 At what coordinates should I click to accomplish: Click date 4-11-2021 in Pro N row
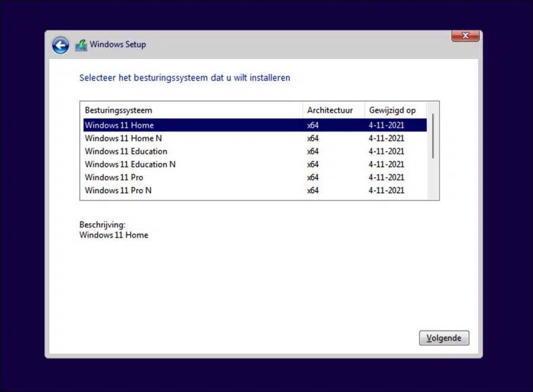[x=387, y=191]
